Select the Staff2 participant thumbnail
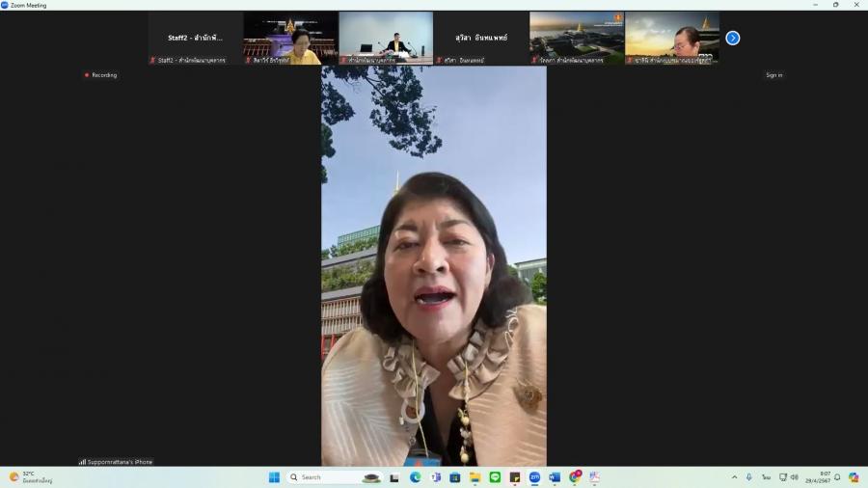The height and width of the screenshot is (488, 868). tap(195, 39)
